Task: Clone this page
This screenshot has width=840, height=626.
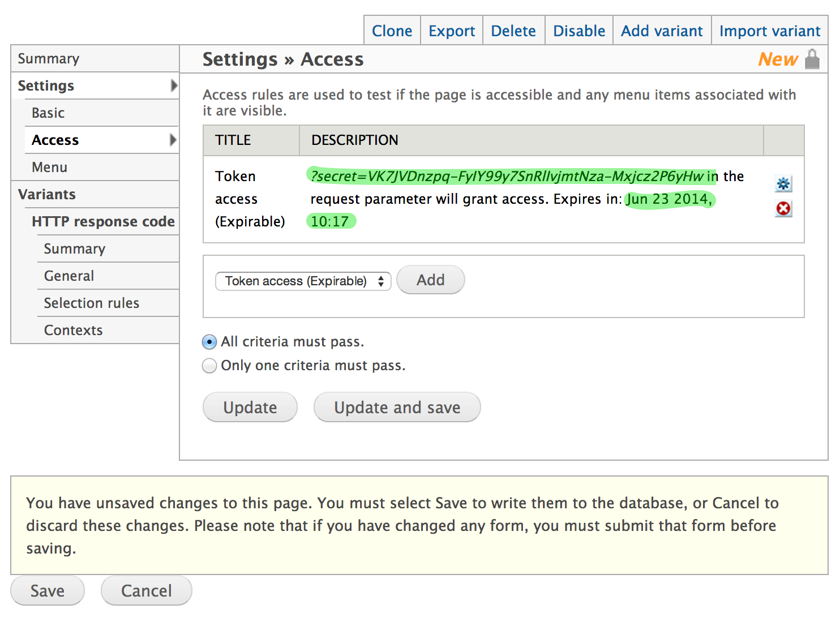Action: (392, 31)
